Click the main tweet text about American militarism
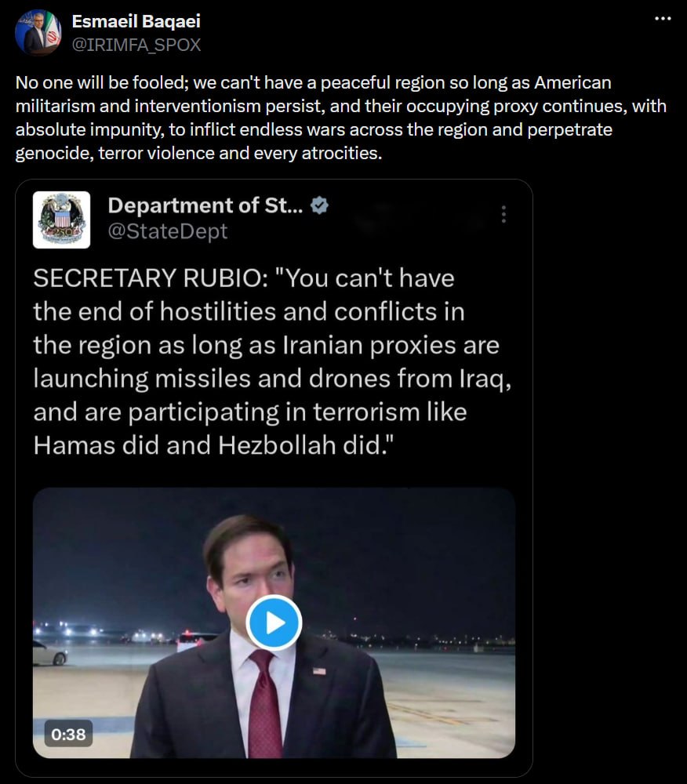 click(x=341, y=118)
